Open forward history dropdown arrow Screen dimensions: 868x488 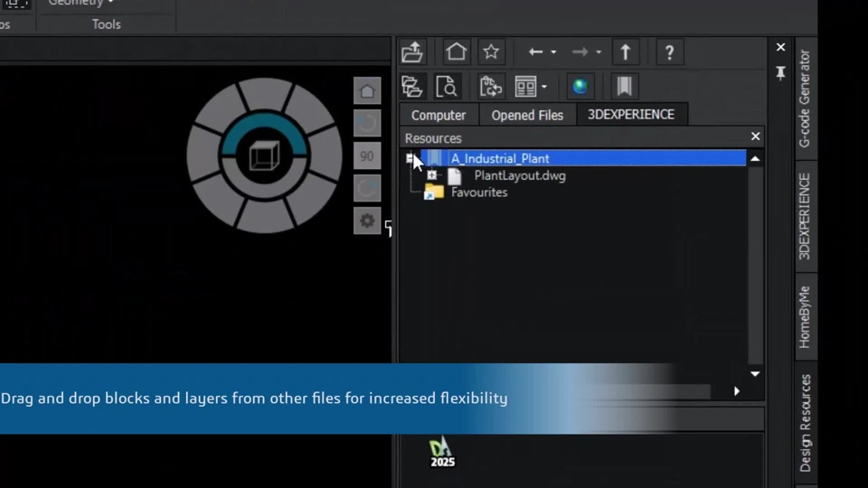coord(599,52)
